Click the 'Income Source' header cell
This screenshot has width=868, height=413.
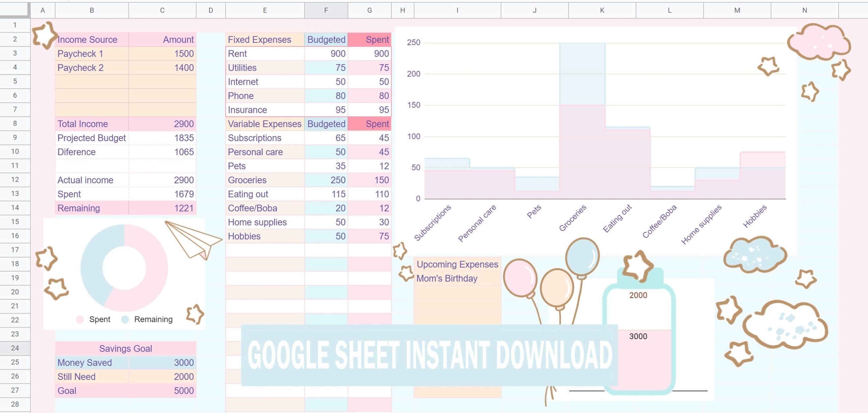pos(92,39)
